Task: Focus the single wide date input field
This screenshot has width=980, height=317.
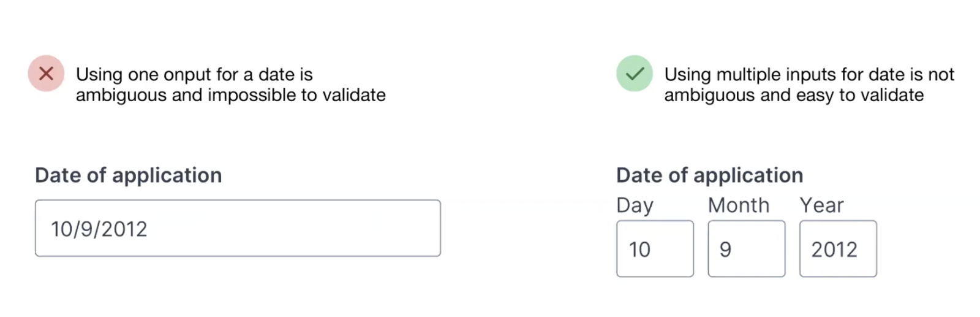Action: pyautogui.click(x=238, y=228)
